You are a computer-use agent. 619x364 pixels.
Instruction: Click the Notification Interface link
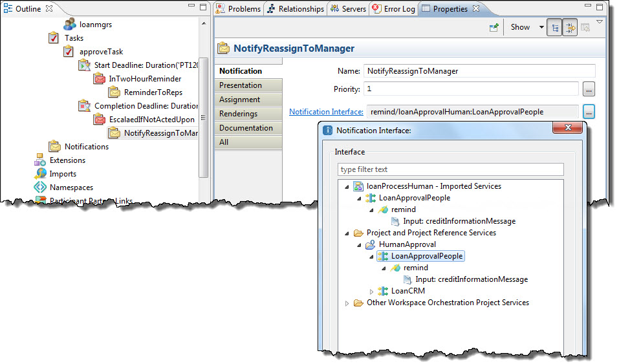[x=326, y=112]
